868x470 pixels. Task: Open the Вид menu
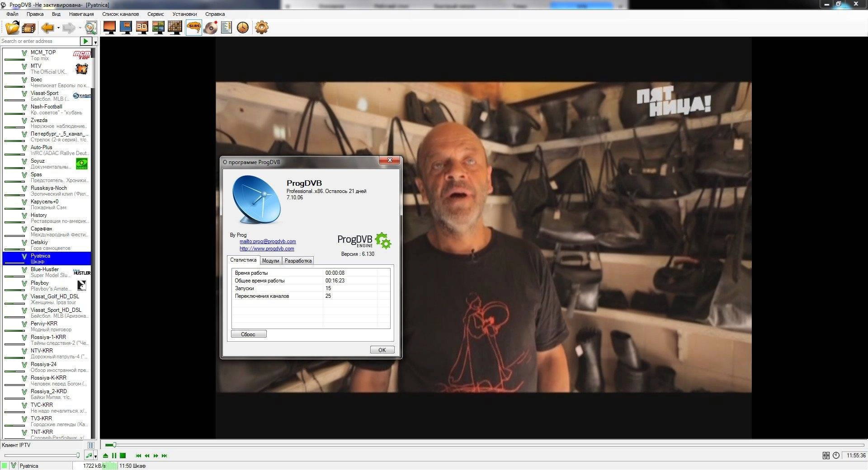(56, 14)
